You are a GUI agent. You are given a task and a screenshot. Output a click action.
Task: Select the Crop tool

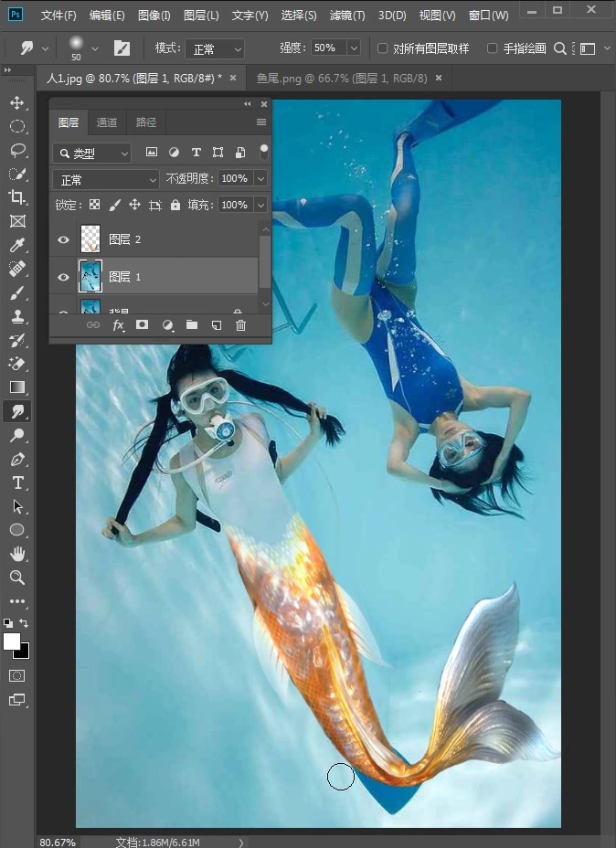pos(16,197)
